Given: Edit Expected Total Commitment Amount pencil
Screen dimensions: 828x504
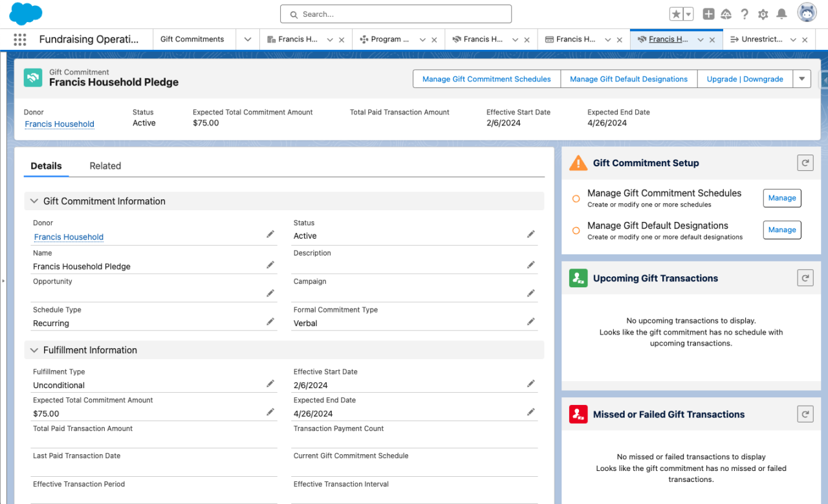Looking at the screenshot, I should coord(270,412).
